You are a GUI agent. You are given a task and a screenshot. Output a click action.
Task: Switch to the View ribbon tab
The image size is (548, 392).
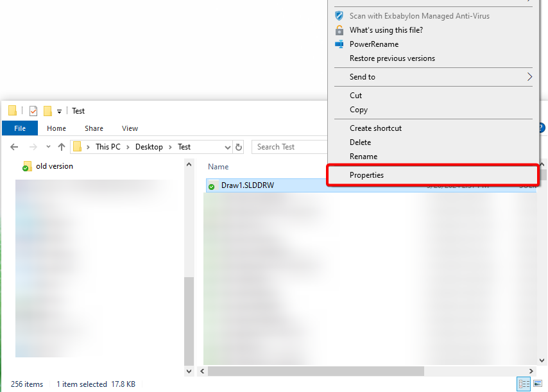(x=130, y=128)
